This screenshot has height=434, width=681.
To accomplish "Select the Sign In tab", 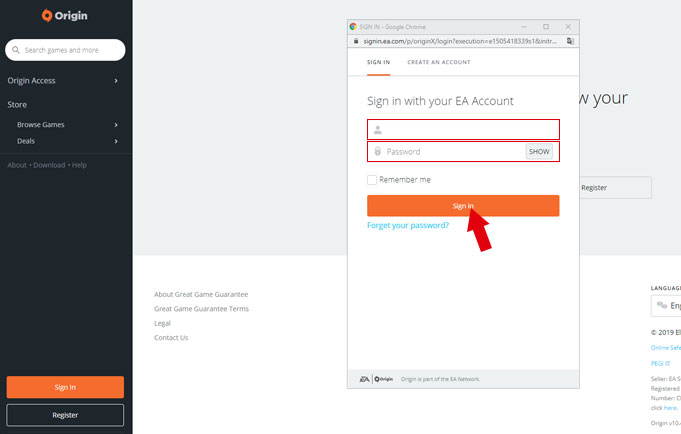I will coord(379,62).
